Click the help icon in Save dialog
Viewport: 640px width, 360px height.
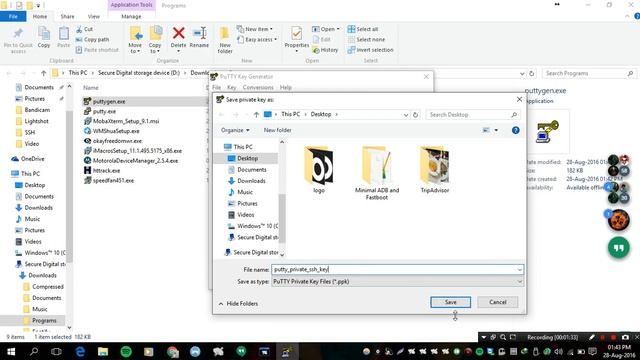point(516,130)
